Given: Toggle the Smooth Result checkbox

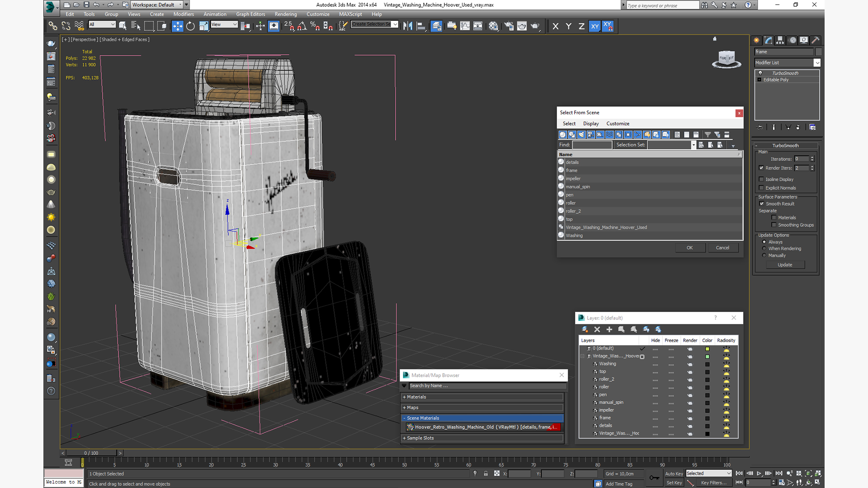Looking at the screenshot, I should tap(761, 204).
